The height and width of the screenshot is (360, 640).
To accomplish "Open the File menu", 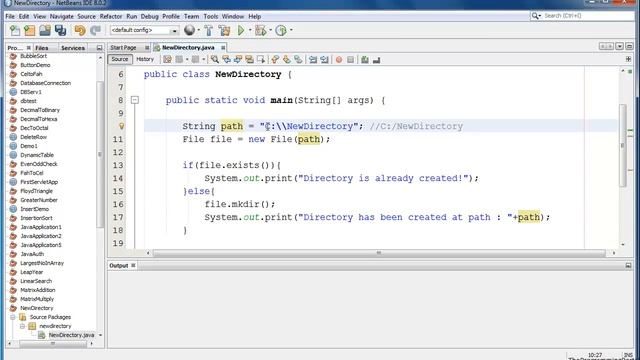I will click(x=10, y=16).
